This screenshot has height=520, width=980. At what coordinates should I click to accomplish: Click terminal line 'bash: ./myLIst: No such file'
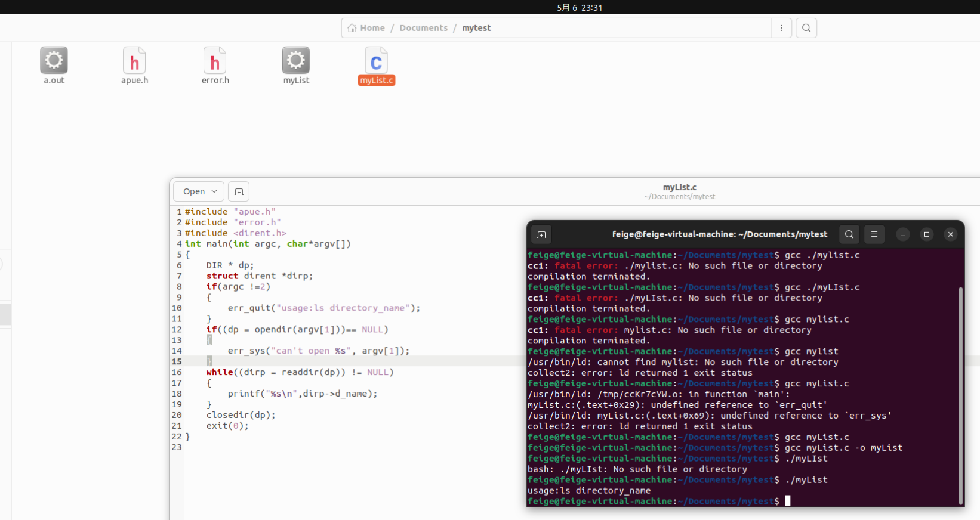click(x=637, y=469)
